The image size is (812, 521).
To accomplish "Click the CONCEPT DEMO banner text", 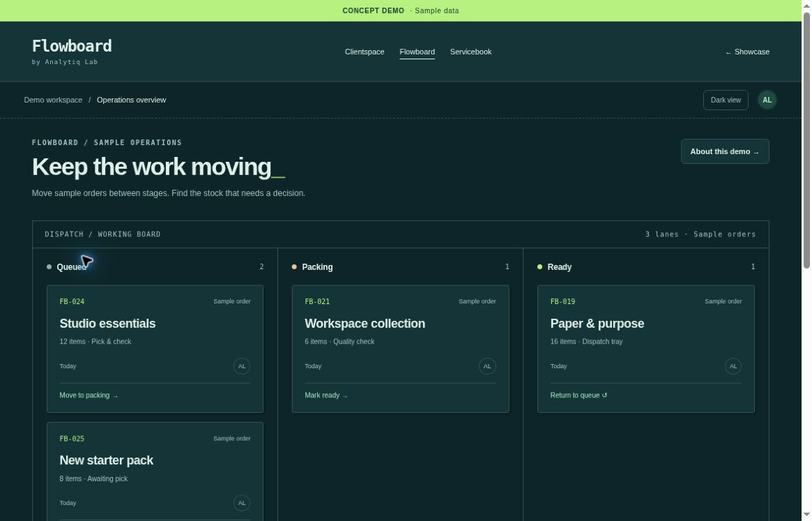I will [x=373, y=11].
